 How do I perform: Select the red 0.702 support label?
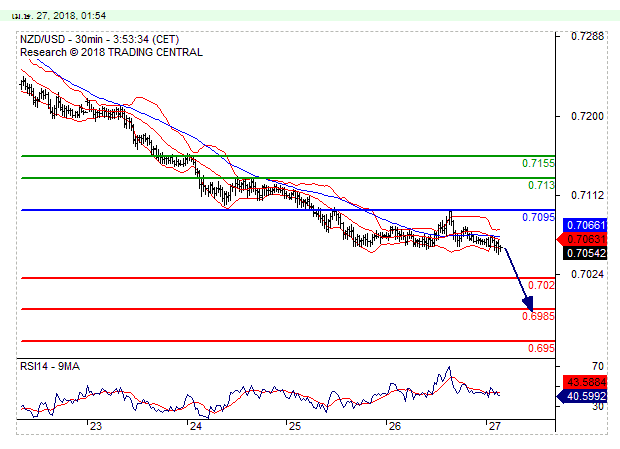[x=541, y=285]
